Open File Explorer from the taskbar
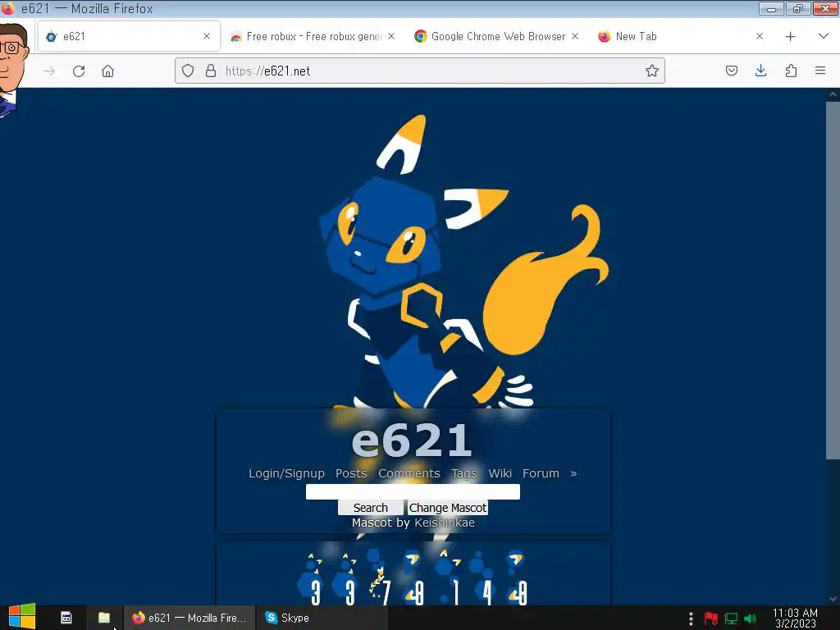Image resolution: width=840 pixels, height=630 pixels. pos(104,618)
